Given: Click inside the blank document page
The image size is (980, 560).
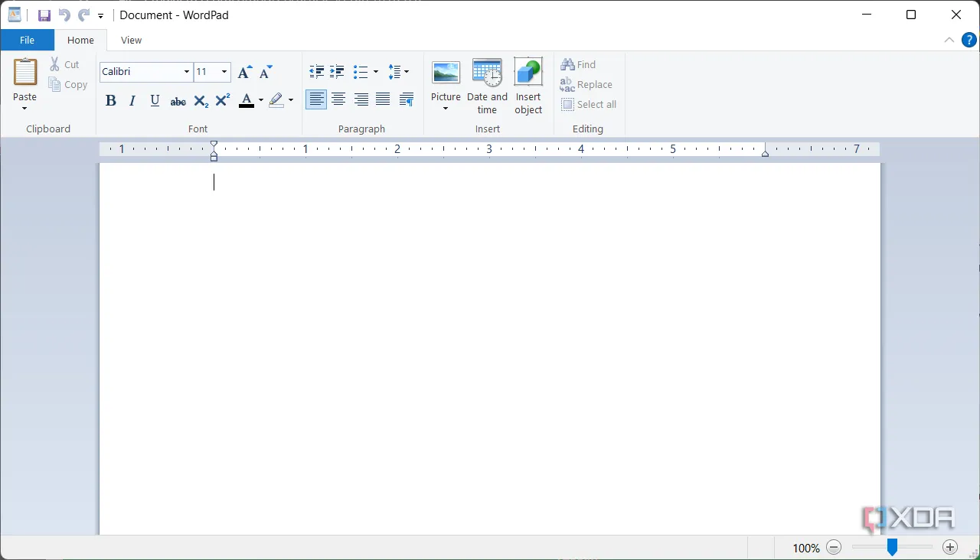Looking at the screenshot, I should coord(490,348).
